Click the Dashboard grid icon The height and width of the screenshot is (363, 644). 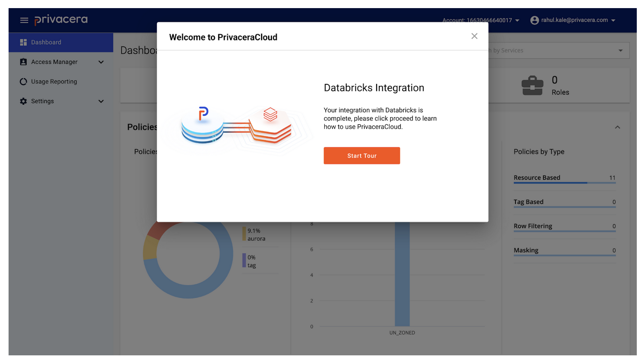[x=23, y=42]
